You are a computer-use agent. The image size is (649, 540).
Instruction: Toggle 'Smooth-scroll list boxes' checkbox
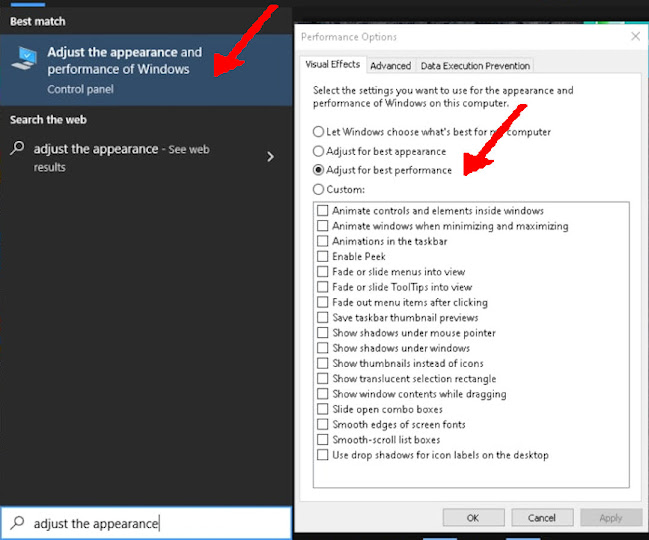coord(322,440)
